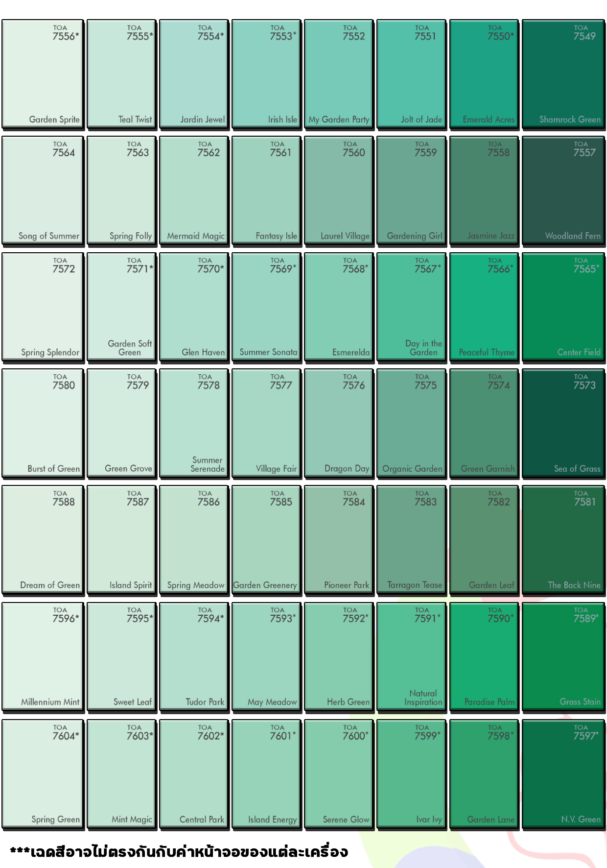Choose the Summer Sonata 7569 swatch
Viewport: 607px width, 868px height.
click(266, 307)
